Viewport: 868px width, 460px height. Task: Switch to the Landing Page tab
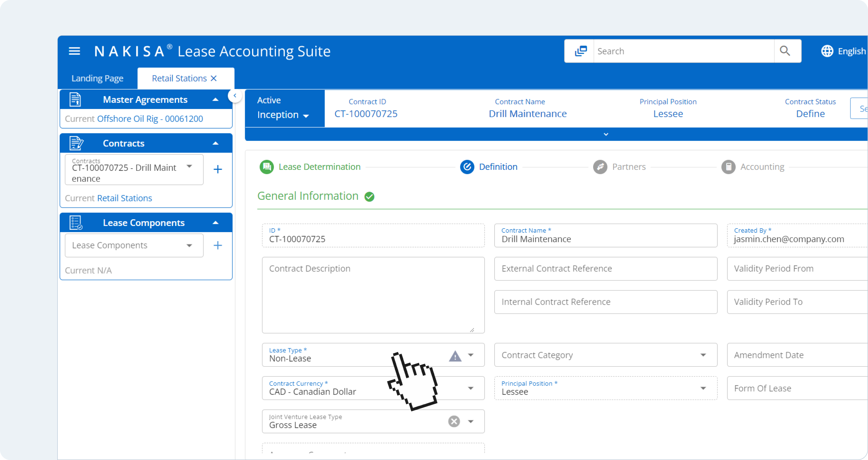97,78
